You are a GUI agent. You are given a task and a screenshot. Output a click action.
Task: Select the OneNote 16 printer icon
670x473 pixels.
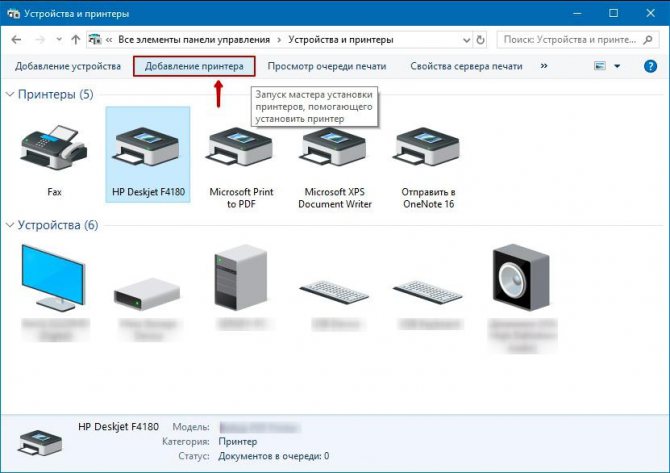(x=428, y=148)
